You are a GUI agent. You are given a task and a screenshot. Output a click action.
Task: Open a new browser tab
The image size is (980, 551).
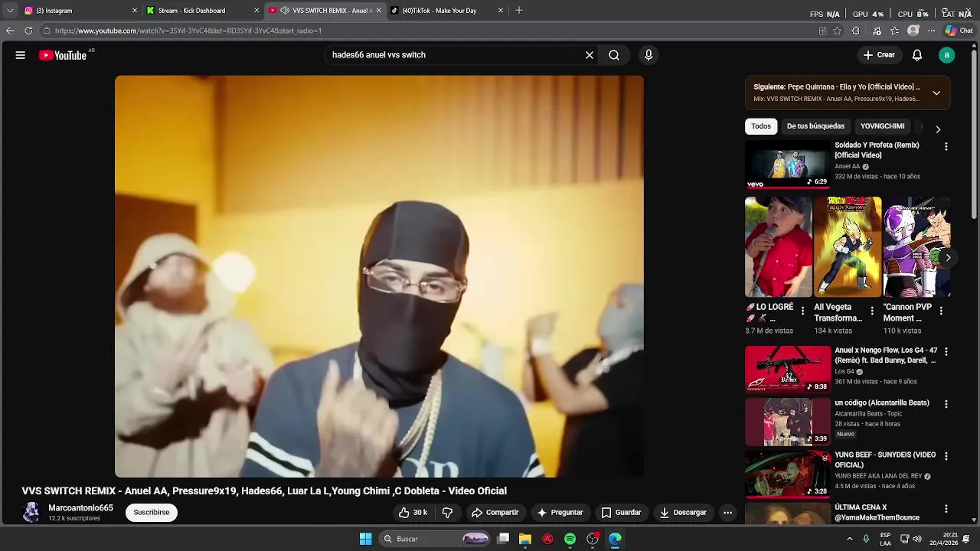518,11
